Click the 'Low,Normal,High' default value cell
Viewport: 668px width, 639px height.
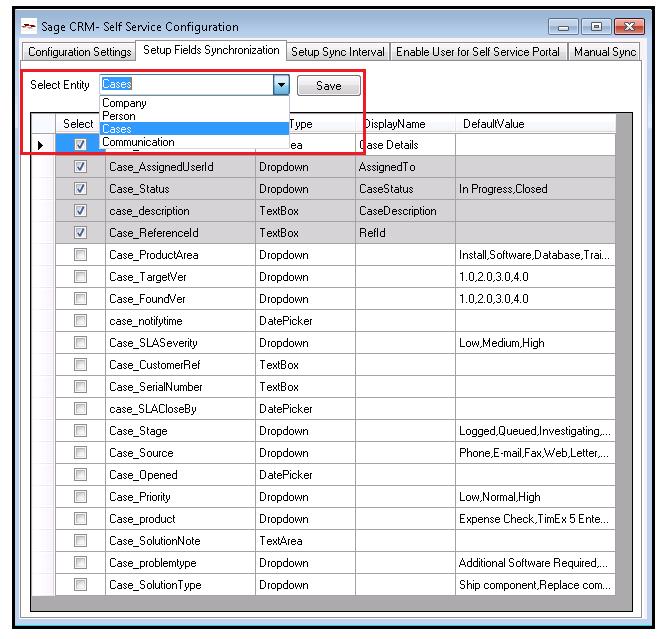pyautogui.click(x=536, y=497)
